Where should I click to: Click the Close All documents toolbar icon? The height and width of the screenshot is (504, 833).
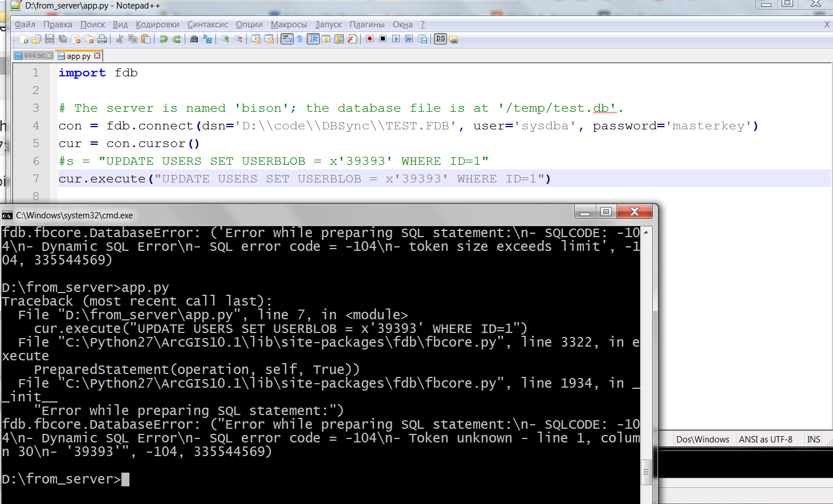point(89,39)
